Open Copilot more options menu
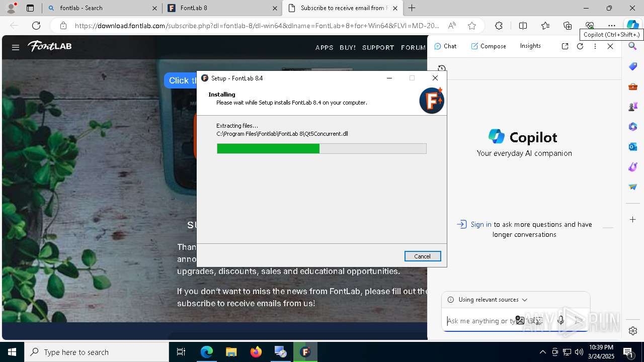 coord(595,46)
